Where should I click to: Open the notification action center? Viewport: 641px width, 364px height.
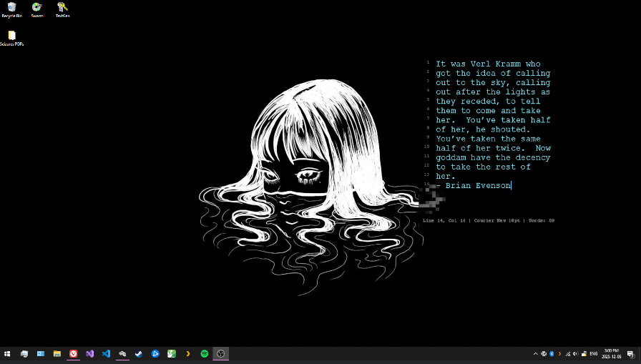631,354
